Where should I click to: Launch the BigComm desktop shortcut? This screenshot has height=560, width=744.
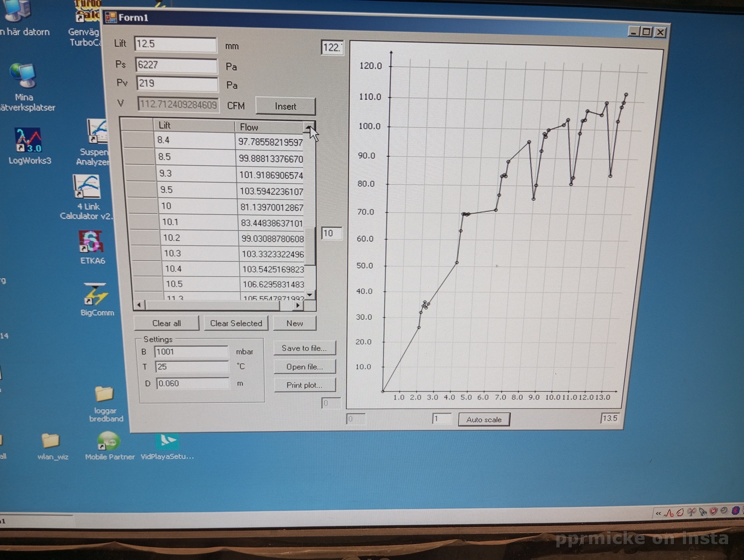(96, 295)
